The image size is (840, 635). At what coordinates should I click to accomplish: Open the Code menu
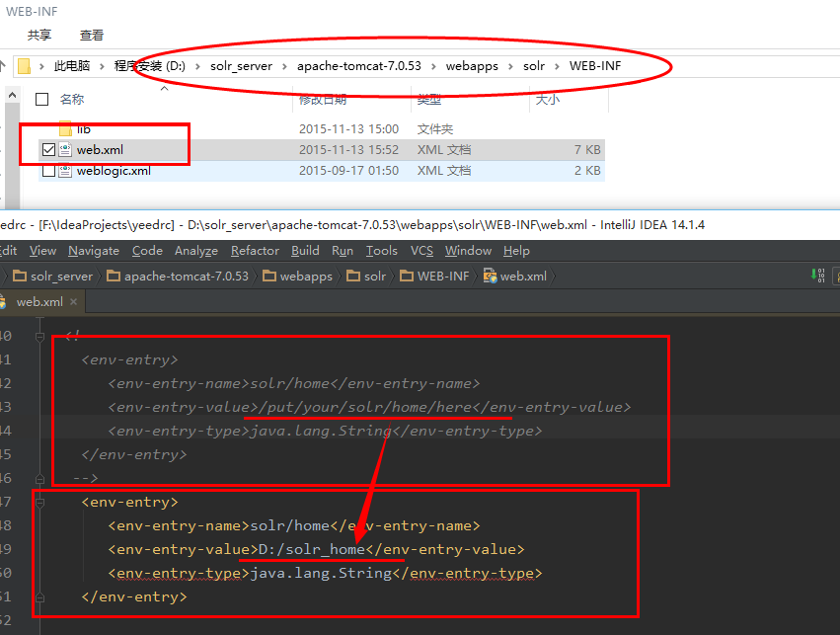point(147,250)
